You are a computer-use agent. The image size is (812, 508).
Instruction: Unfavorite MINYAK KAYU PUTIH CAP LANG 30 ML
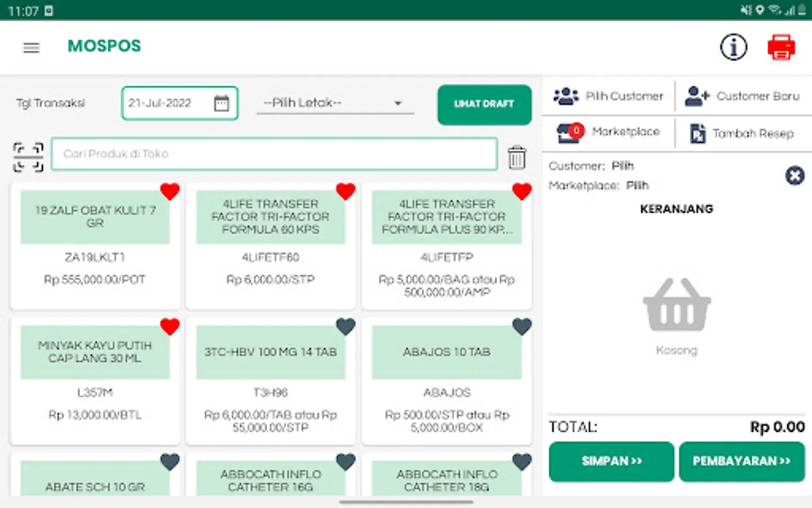[170, 327]
